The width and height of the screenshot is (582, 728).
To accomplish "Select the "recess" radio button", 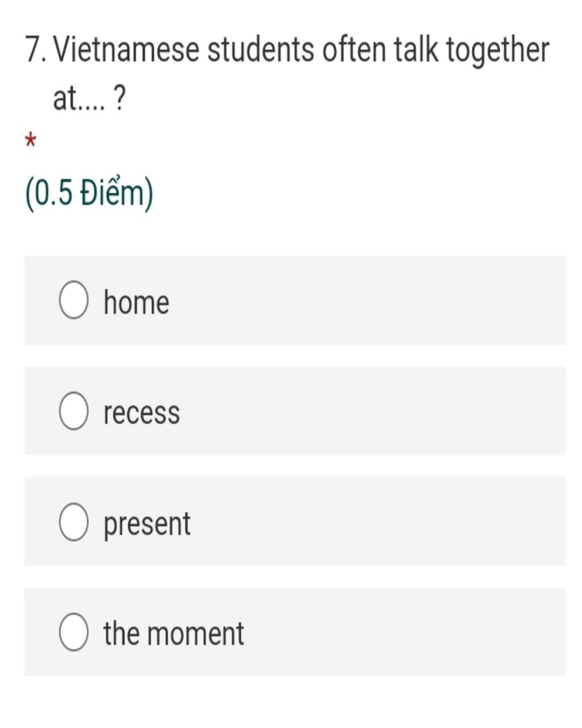I will coord(73,411).
